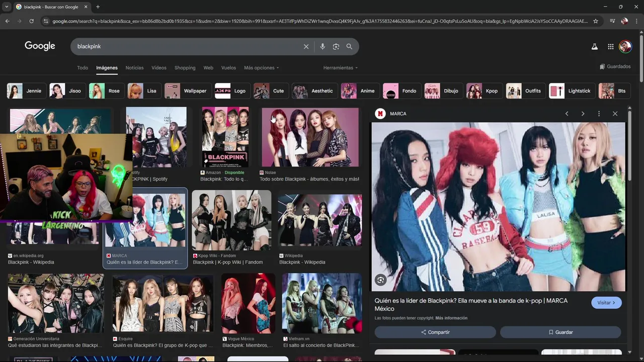Open the tab search dropdown arrow
This screenshot has height=362, width=644.
tap(6, 7)
